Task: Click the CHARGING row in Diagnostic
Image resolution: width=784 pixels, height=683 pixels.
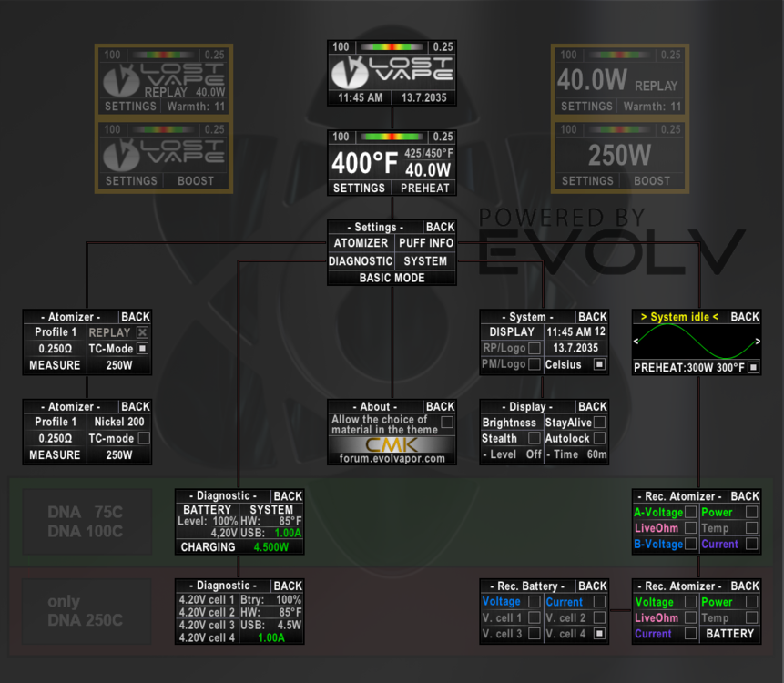Action: tap(239, 547)
